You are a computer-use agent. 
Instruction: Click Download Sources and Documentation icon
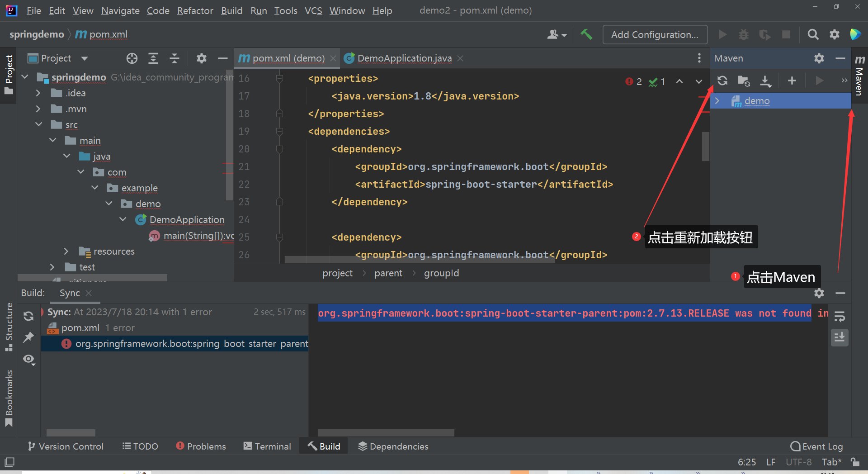click(x=765, y=81)
